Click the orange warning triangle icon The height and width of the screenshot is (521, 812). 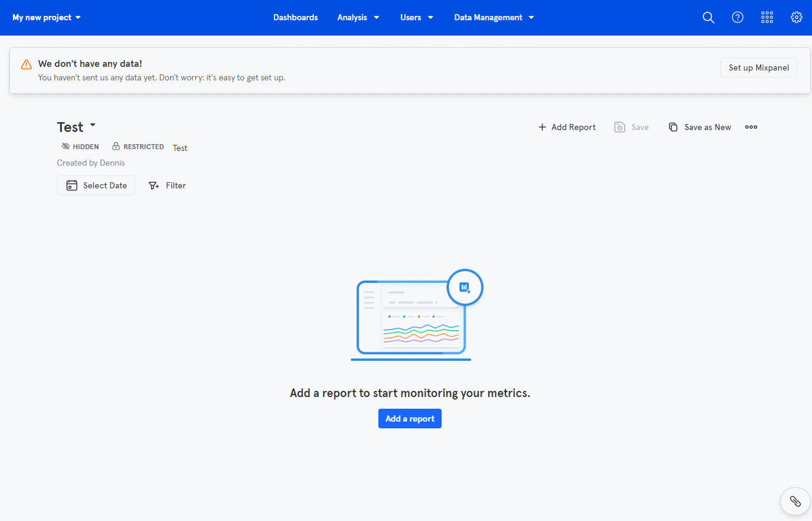[26, 64]
